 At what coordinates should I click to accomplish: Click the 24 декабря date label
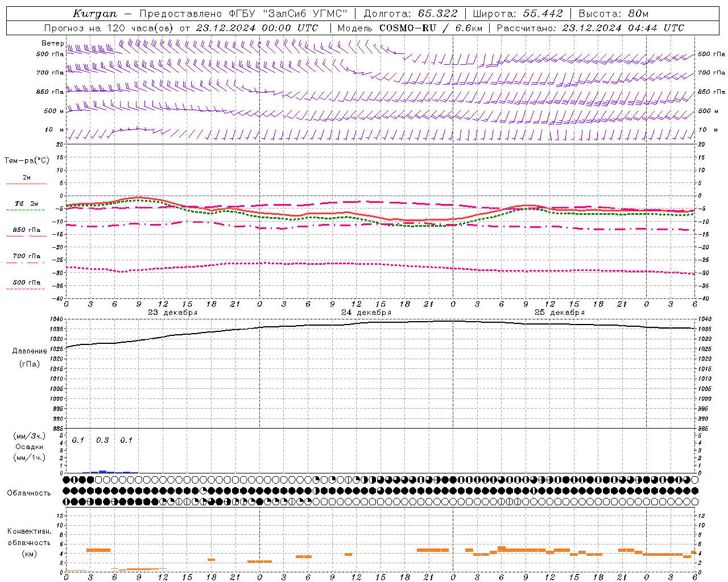(366, 313)
